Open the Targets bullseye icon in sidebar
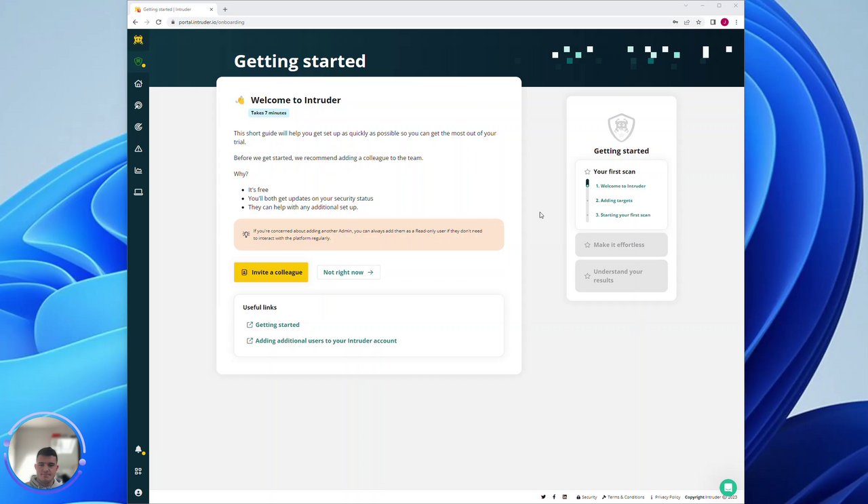 coord(138,127)
